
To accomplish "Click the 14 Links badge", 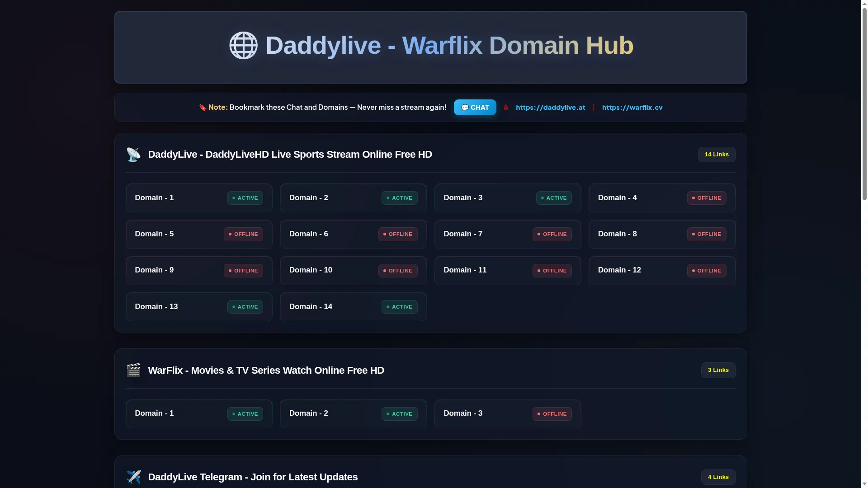I will (x=717, y=155).
